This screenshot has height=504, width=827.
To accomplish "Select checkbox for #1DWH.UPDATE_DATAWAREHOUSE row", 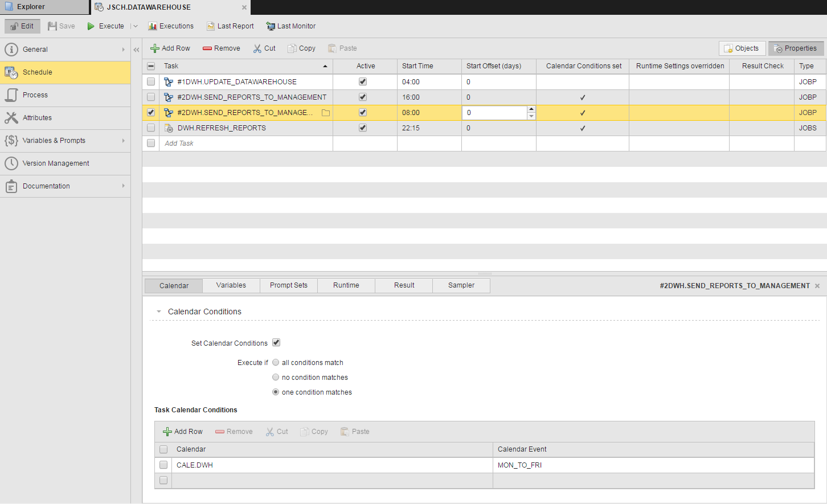I will (x=151, y=81).
